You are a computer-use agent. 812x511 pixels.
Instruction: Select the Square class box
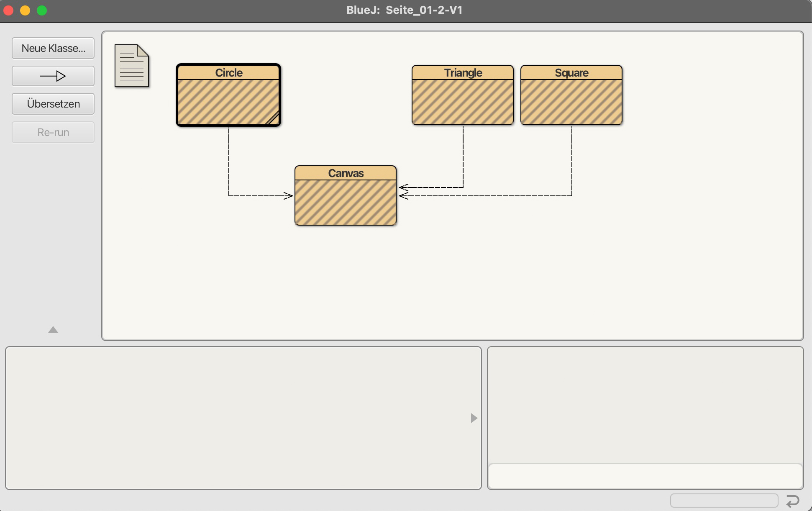point(571,102)
